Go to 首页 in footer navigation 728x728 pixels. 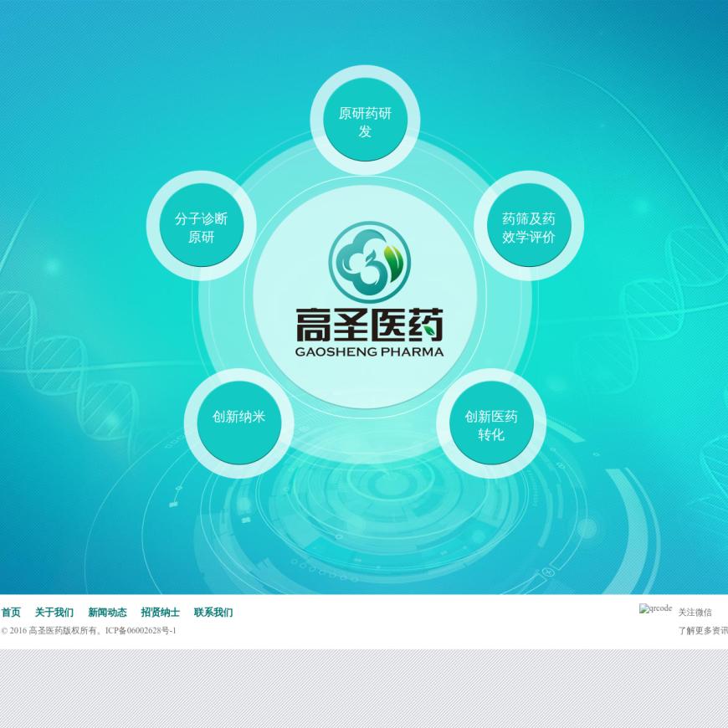(x=11, y=613)
